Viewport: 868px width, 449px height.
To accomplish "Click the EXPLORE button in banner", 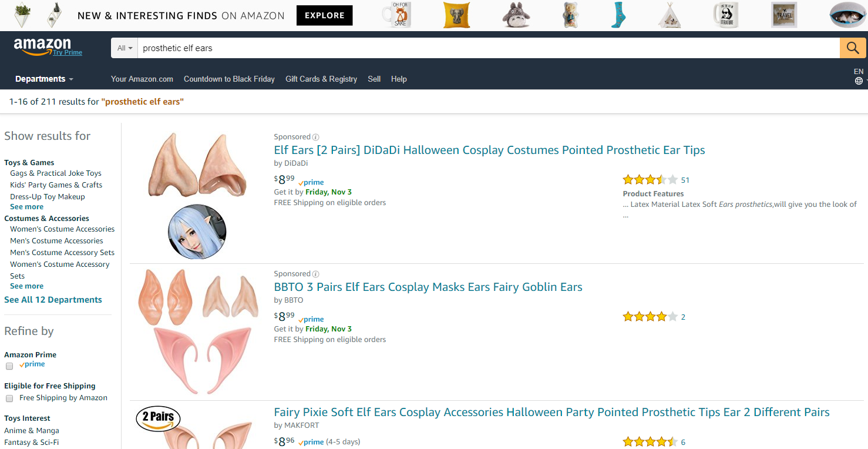I will 324,16.
